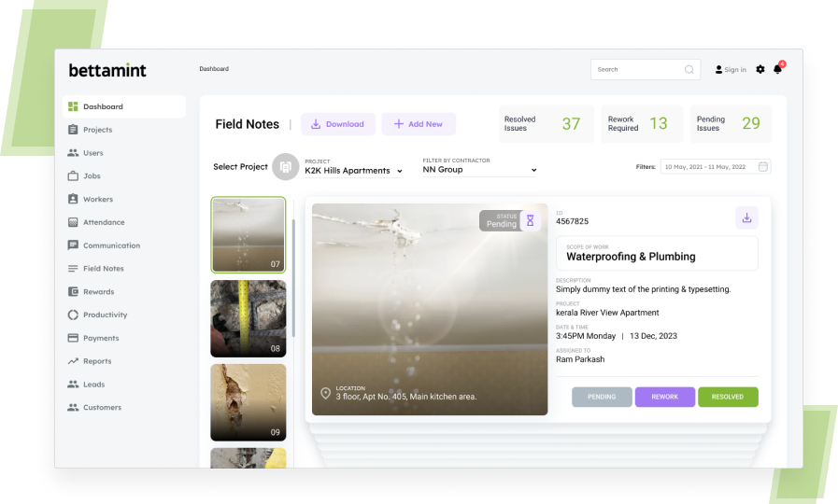Viewport: 838px width, 504px height.
Task: Click the Attendance calendar icon
Action: (73, 222)
